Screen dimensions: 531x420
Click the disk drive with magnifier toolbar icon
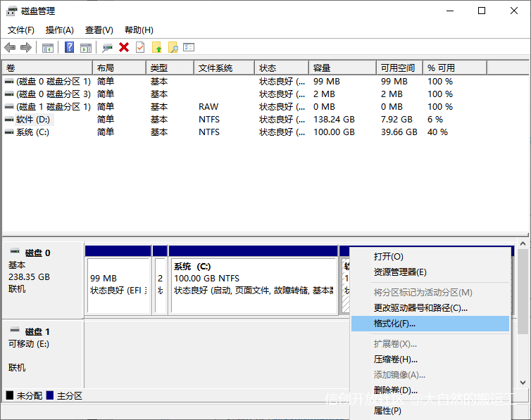107,48
